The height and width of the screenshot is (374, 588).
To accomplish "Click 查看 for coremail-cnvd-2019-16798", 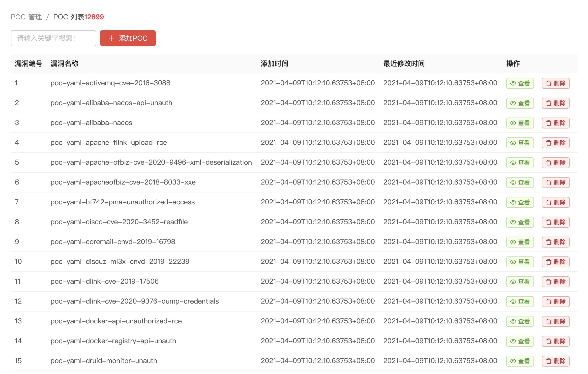I will (520, 242).
